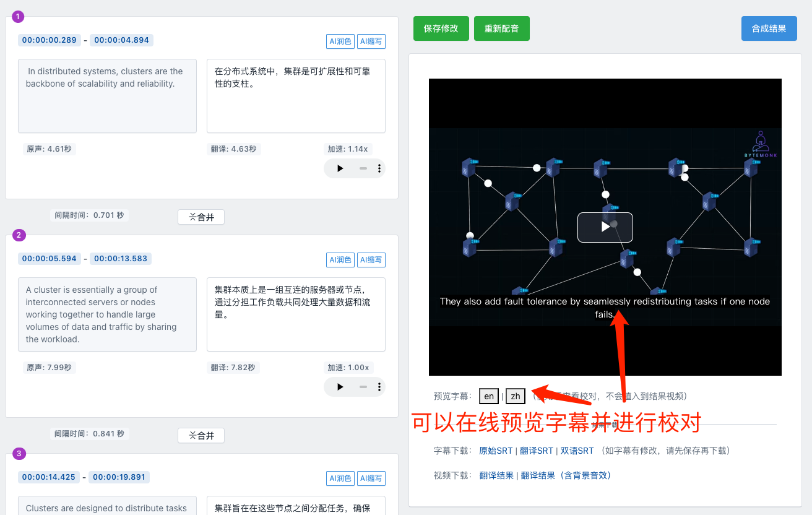Click the 加速: 1.00x label

point(348,368)
